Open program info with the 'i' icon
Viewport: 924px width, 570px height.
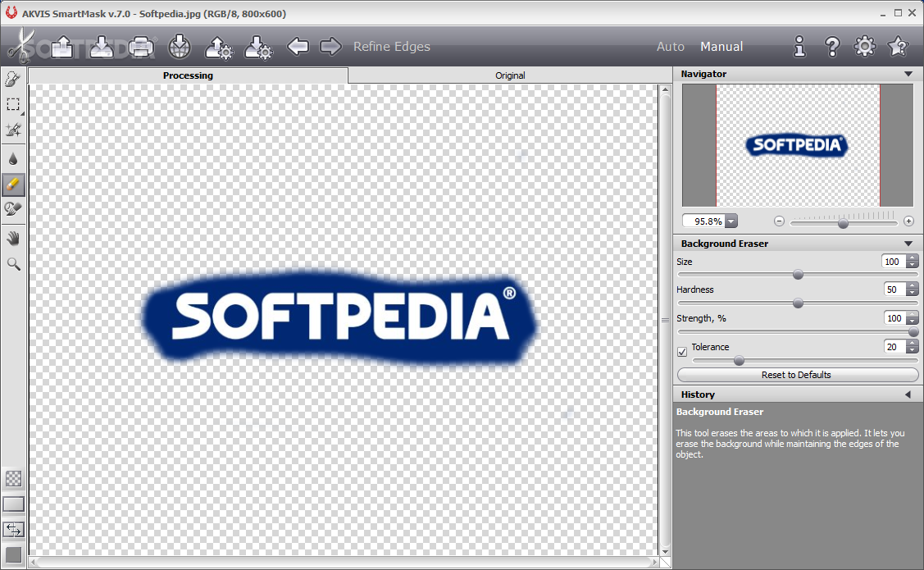pyautogui.click(x=799, y=47)
